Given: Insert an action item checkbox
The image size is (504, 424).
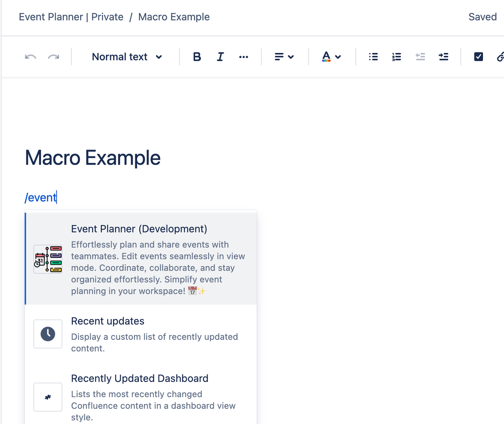Looking at the screenshot, I should [478, 57].
